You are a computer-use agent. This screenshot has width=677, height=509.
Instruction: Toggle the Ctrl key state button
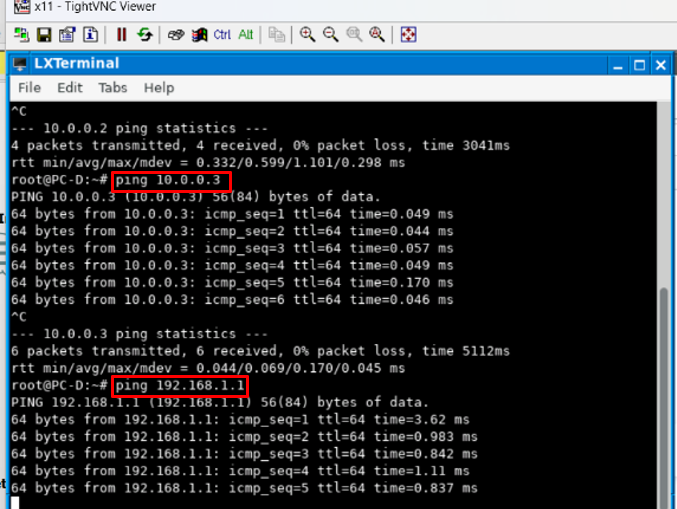222,35
